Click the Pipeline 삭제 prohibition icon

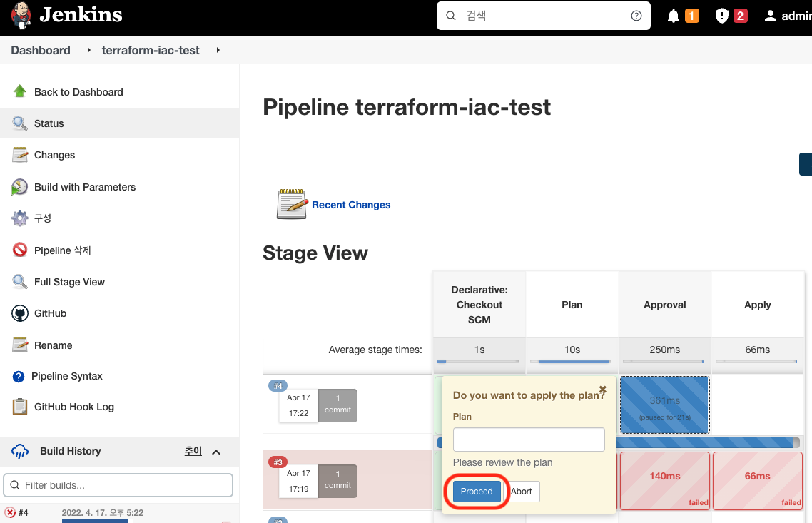pyautogui.click(x=20, y=250)
